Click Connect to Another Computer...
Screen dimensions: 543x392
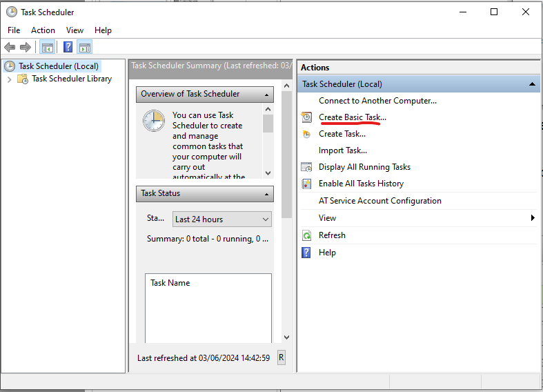click(377, 101)
